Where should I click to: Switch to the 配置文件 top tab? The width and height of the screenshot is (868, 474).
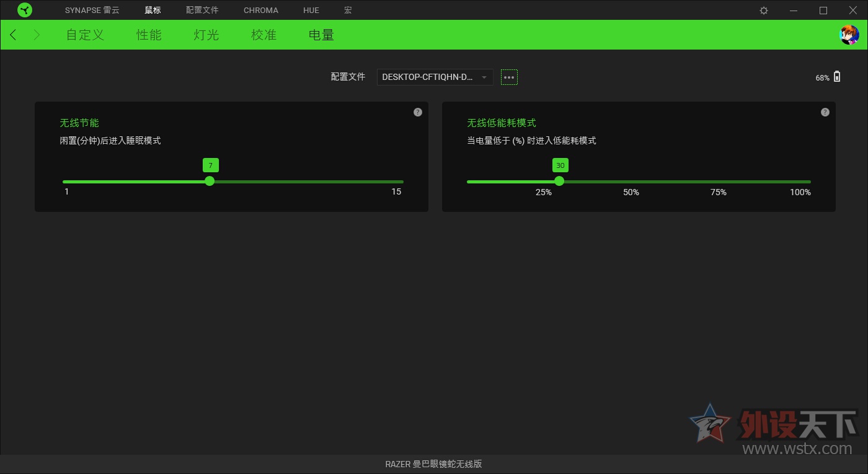pyautogui.click(x=202, y=11)
